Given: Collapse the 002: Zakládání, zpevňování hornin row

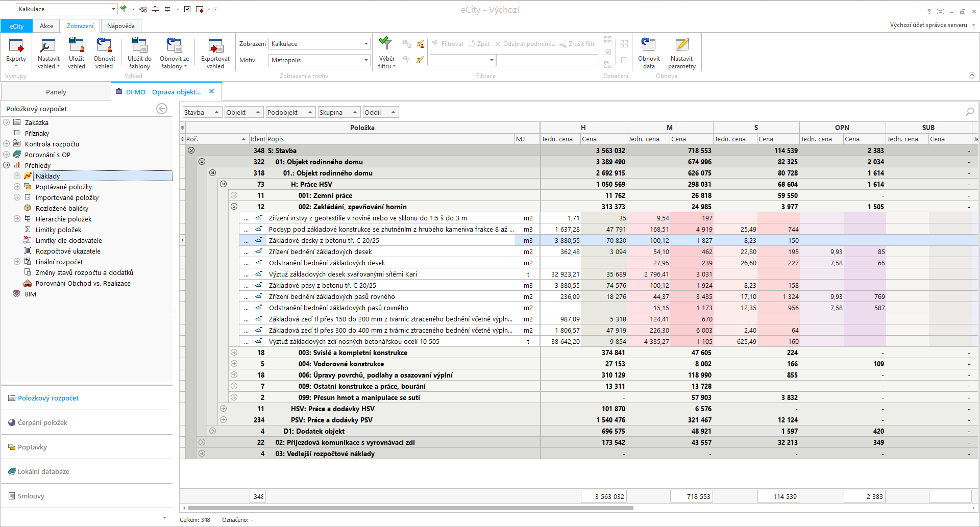Looking at the screenshot, I should (x=234, y=206).
